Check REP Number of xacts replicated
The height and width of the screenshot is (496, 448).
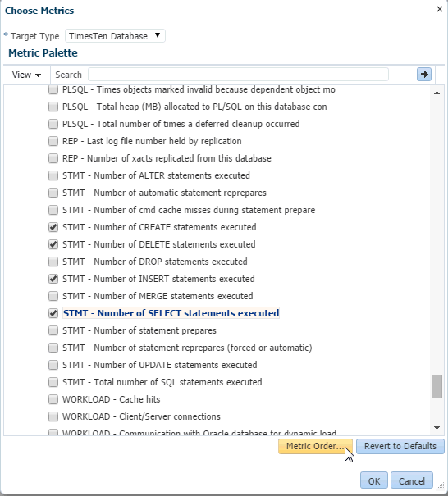point(53,158)
